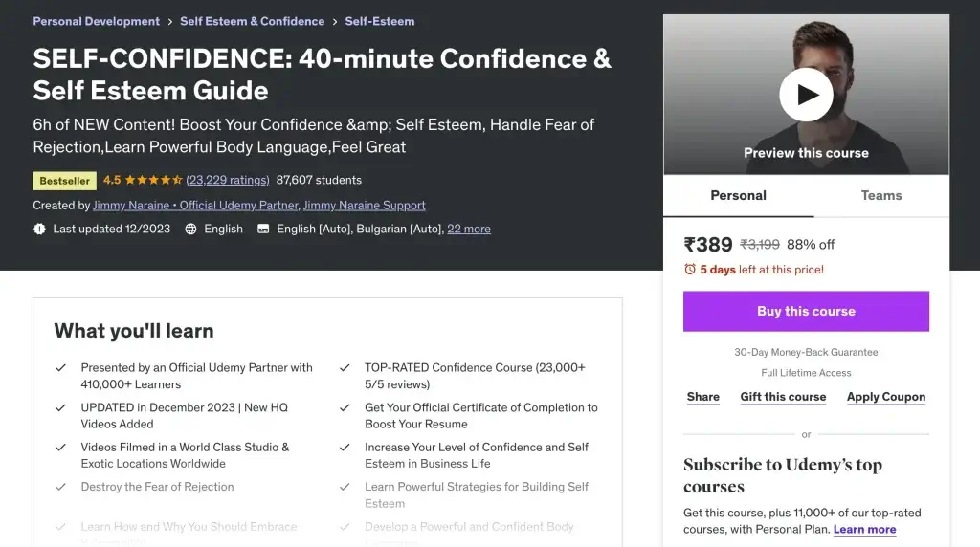Switch to the Personal tab
This screenshot has height=547, width=980.
point(738,195)
